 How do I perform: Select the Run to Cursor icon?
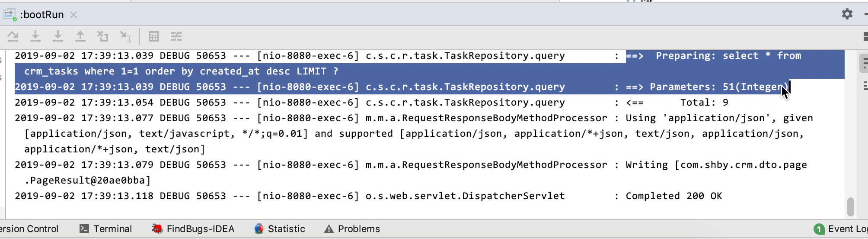[125, 37]
